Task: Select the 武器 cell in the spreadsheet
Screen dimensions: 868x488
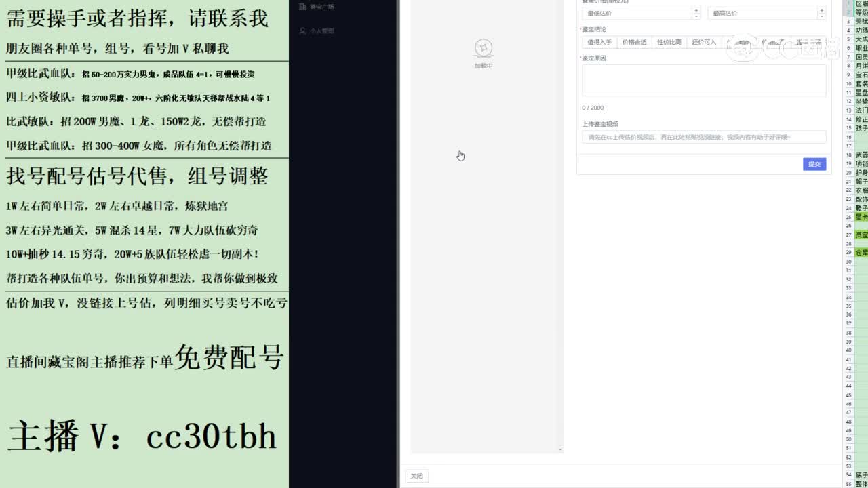Action: click(861, 155)
